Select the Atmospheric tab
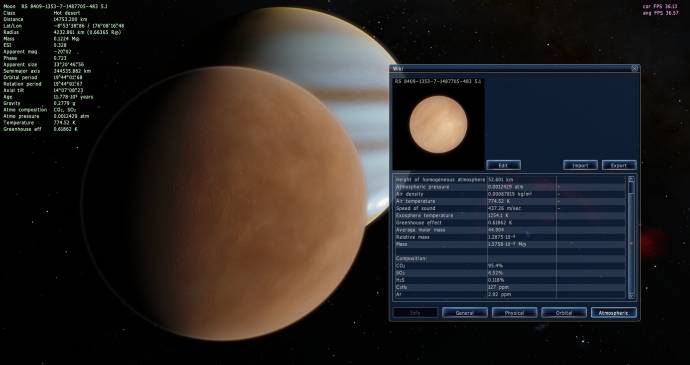 [614, 313]
